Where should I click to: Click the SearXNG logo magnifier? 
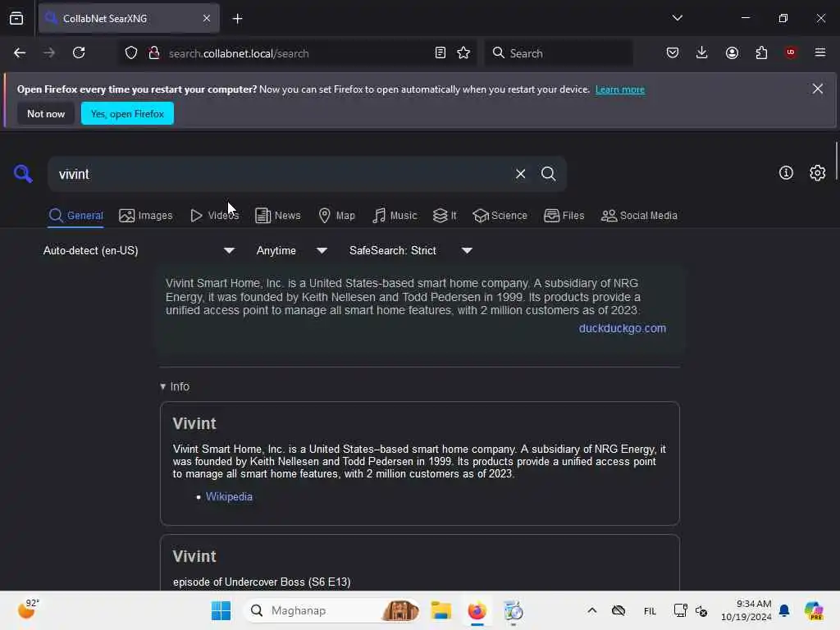(23, 174)
